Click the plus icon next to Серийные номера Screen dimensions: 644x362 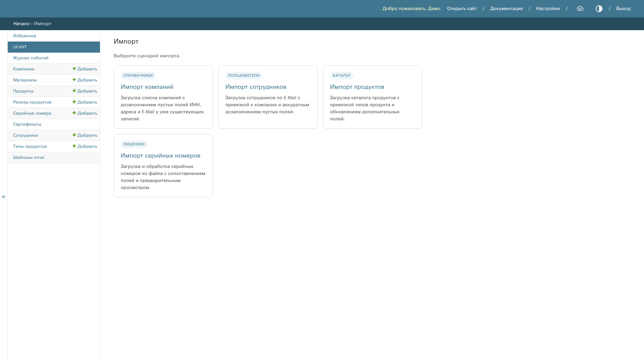(x=74, y=113)
